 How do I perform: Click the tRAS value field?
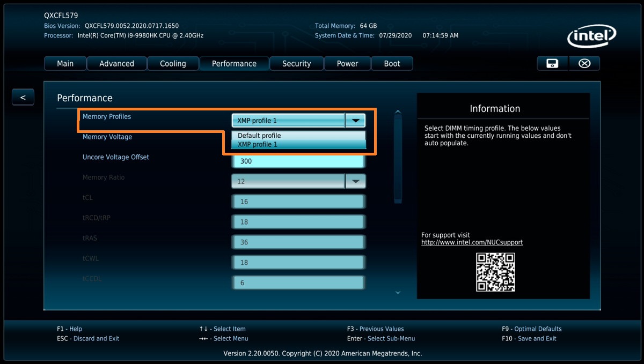pos(298,242)
